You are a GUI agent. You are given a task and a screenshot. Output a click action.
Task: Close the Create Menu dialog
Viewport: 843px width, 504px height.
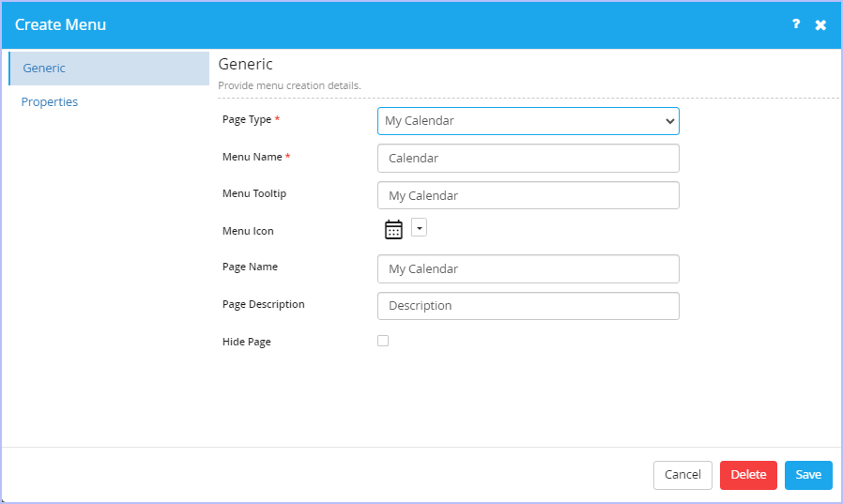[x=820, y=24]
